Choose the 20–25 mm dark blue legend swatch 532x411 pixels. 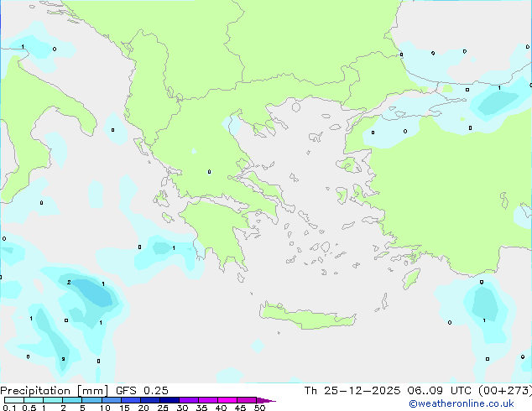click(x=149, y=400)
